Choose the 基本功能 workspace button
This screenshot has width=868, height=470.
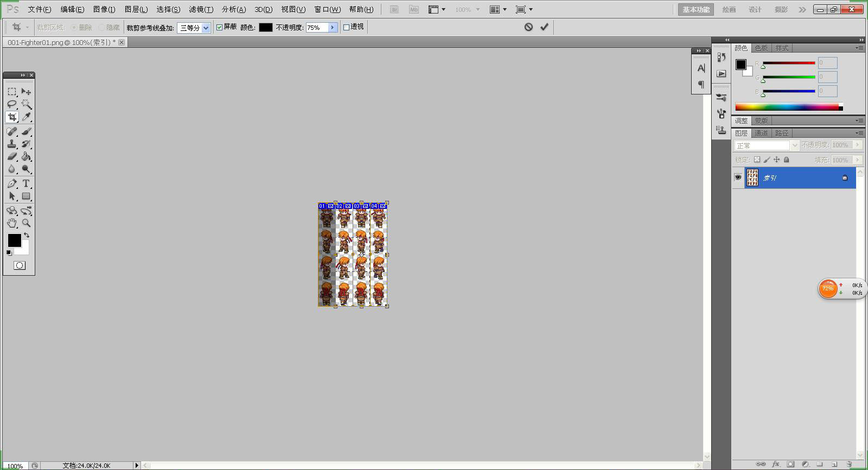click(x=696, y=10)
